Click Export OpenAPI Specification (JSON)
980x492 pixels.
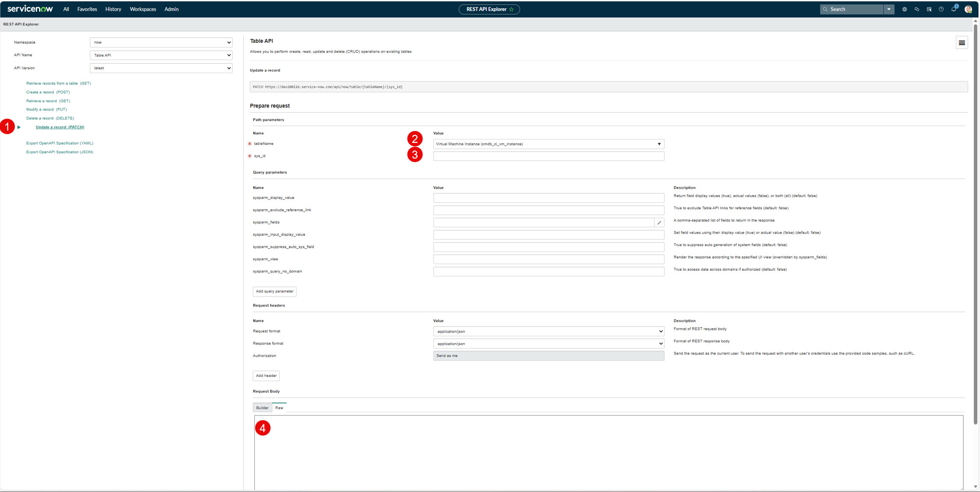tap(59, 152)
